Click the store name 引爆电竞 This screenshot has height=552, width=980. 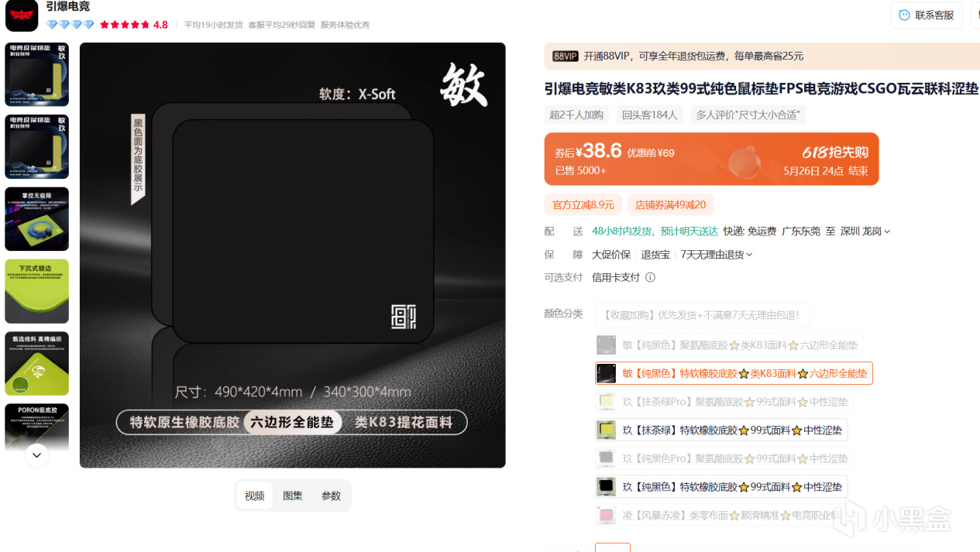[x=67, y=7]
